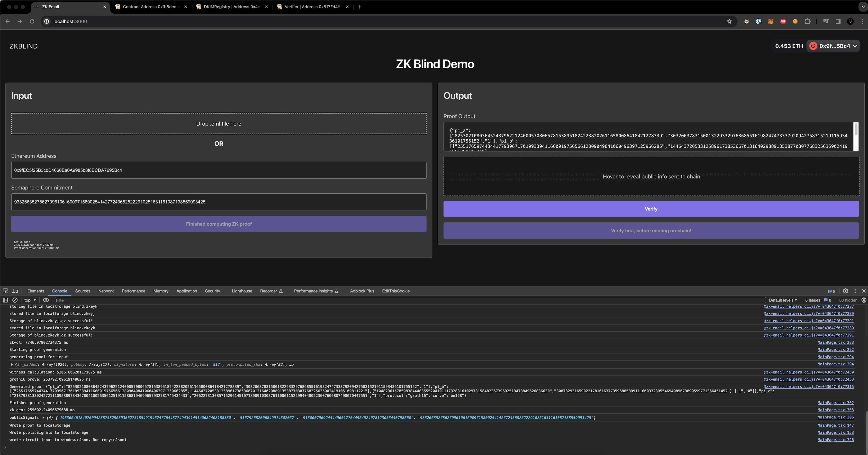The width and height of the screenshot is (868, 455).
Task: Open the MetaMask fox extension
Action: [x=771, y=21]
